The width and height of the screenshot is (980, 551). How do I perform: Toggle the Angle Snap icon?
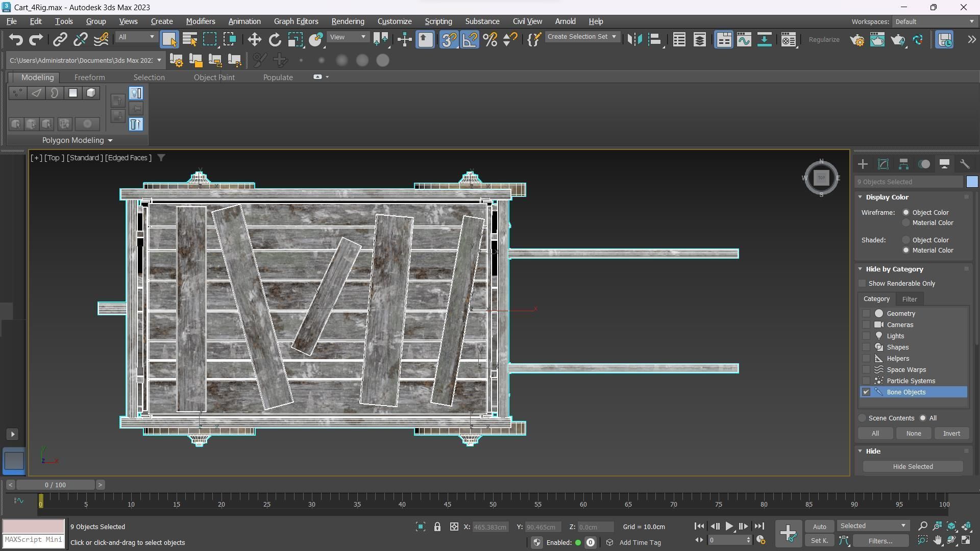click(x=470, y=40)
